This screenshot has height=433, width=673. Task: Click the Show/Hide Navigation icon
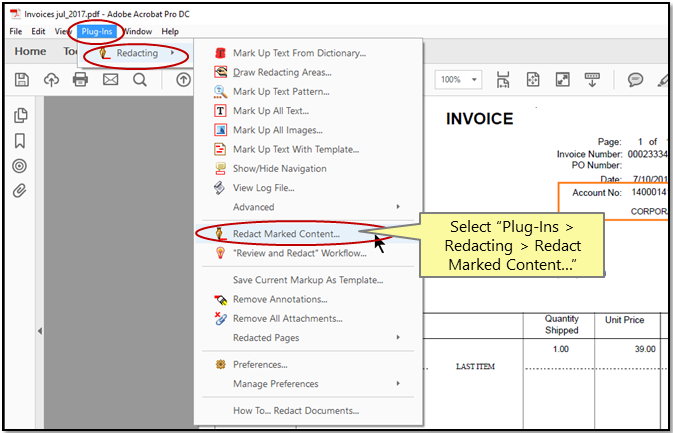tap(221, 169)
